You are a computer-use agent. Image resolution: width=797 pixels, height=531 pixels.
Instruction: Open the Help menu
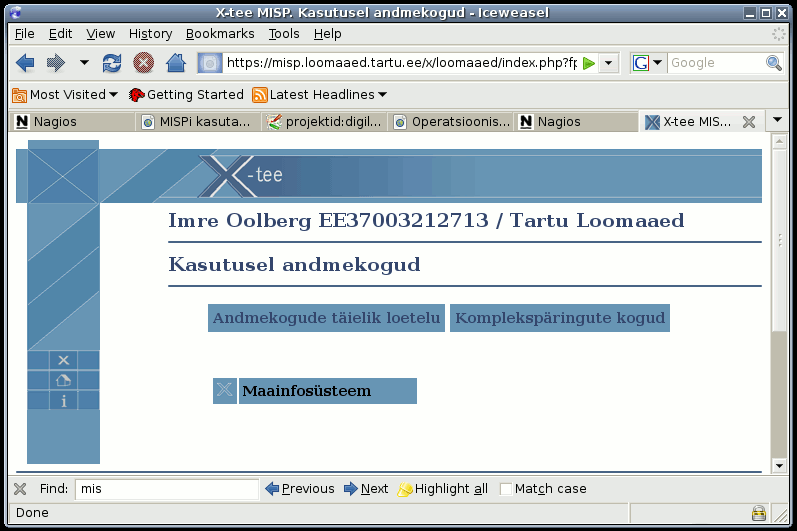pyautogui.click(x=327, y=34)
